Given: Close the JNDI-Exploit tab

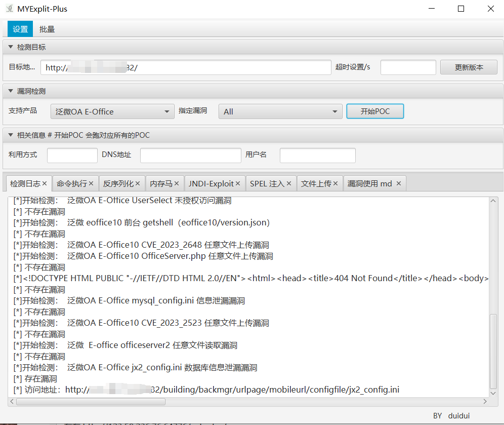Looking at the screenshot, I should (x=238, y=183).
